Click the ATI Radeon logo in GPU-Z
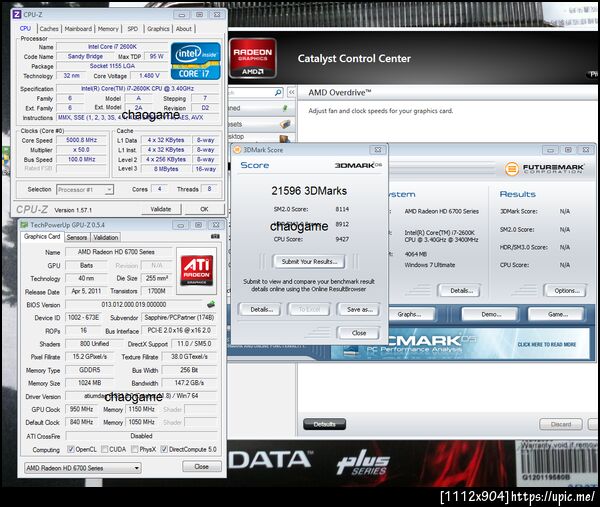This screenshot has height=507, width=600. pos(196,271)
